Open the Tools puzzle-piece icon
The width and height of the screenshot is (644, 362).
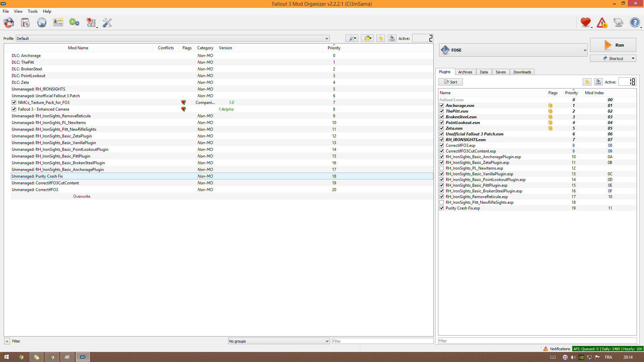tap(91, 23)
